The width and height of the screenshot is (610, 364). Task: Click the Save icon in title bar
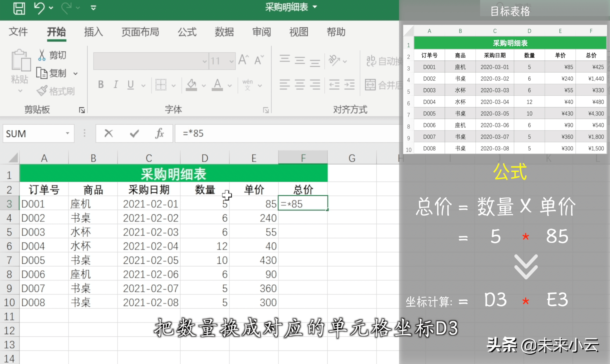click(19, 9)
